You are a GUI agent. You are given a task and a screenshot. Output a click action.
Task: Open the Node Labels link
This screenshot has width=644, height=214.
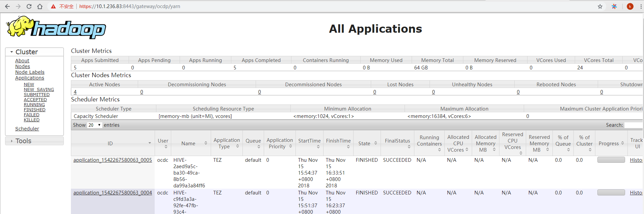click(x=30, y=72)
